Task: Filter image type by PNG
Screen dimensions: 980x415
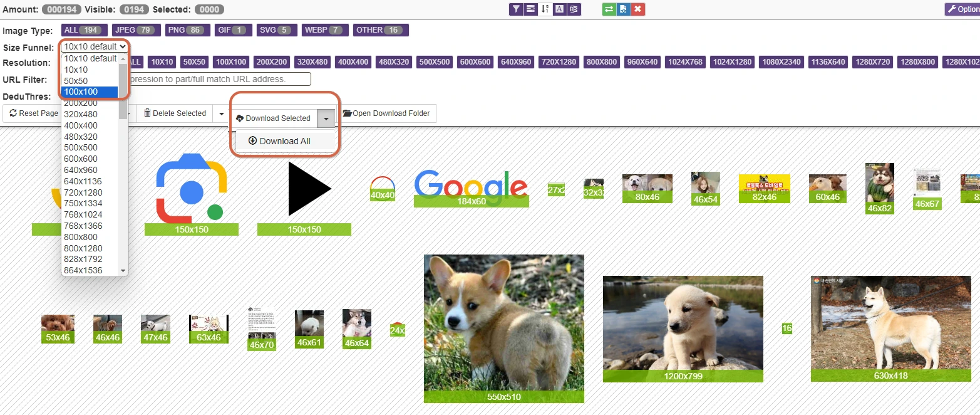Action: tap(188, 30)
